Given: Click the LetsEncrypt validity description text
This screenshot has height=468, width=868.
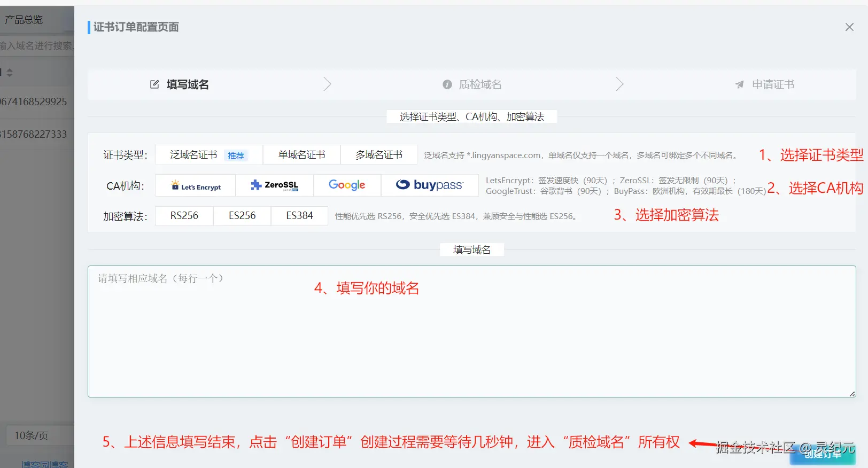Looking at the screenshot, I should point(625,186).
